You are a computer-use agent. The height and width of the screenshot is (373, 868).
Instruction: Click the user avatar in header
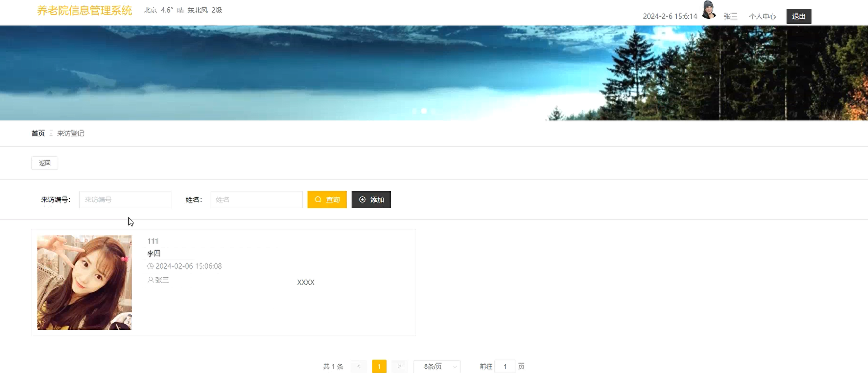click(709, 10)
